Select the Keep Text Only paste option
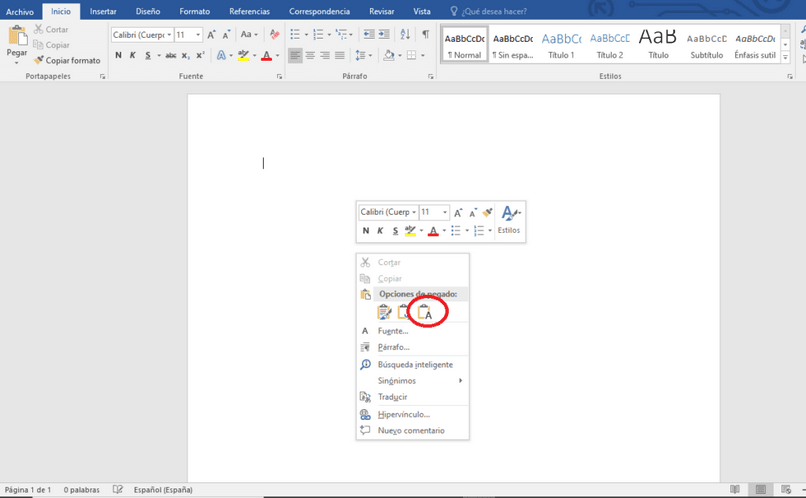806x498 pixels. point(425,311)
